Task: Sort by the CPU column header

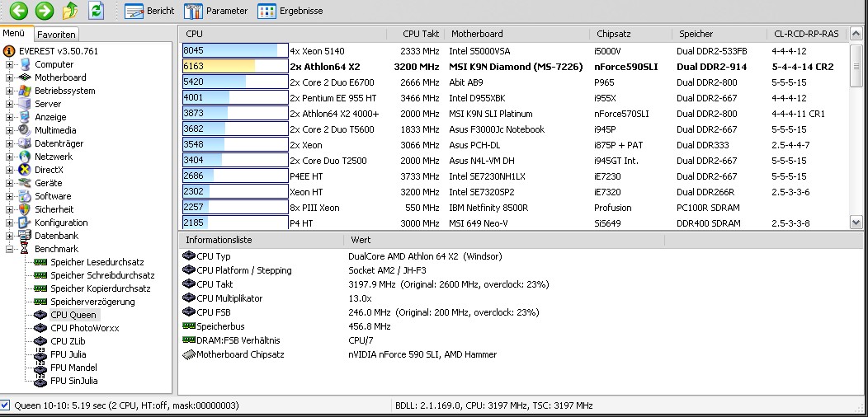Action: tap(283, 34)
